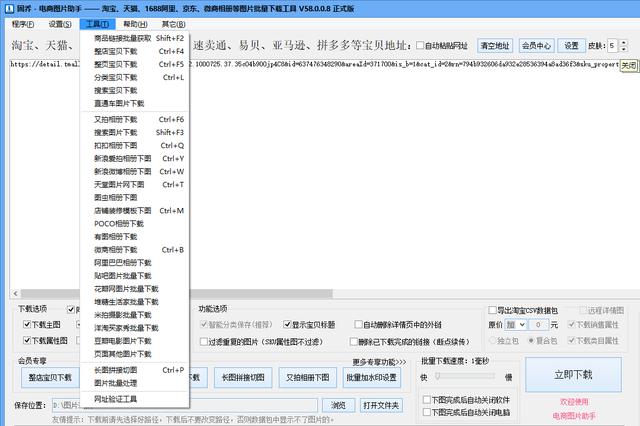The height and width of the screenshot is (426, 640).
Task: Select 又拍相册下载 from the menu
Action: (x=135, y=120)
